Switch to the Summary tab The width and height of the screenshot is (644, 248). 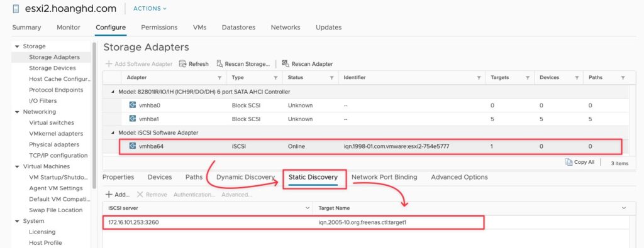click(26, 28)
